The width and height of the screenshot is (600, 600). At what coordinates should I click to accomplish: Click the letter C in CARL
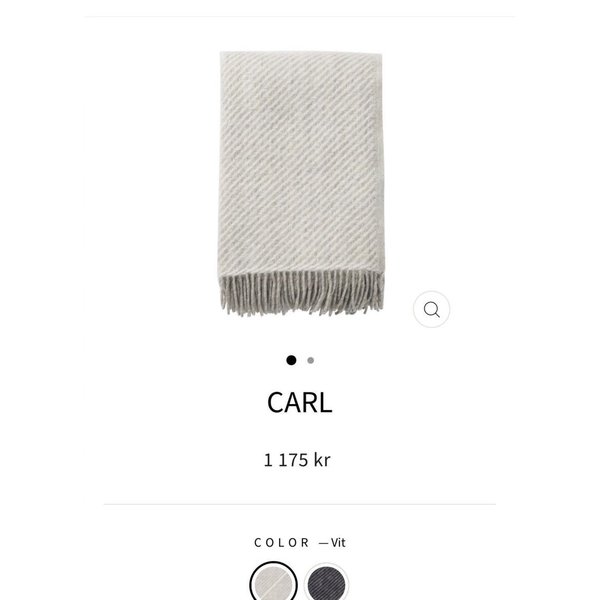[x=276, y=403]
